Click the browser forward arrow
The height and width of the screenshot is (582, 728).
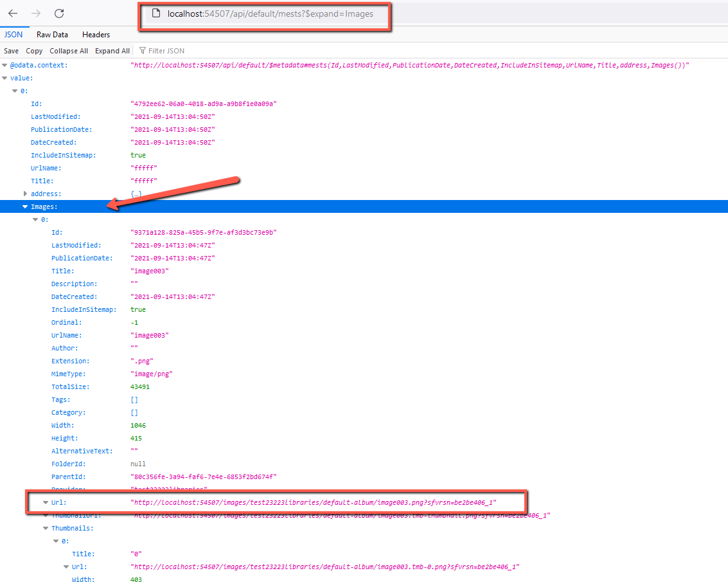(36, 14)
